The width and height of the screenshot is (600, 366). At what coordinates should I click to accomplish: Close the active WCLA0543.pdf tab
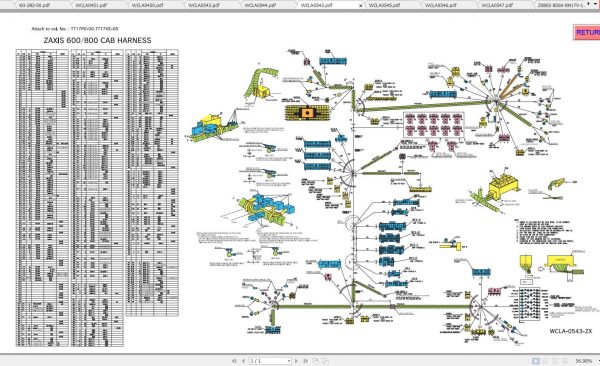tap(360, 6)
